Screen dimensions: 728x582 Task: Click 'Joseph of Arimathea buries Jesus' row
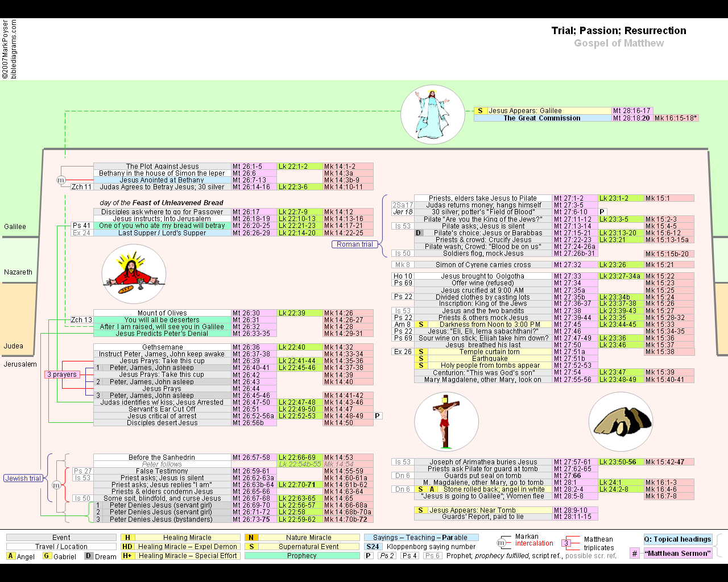point(483,462)
